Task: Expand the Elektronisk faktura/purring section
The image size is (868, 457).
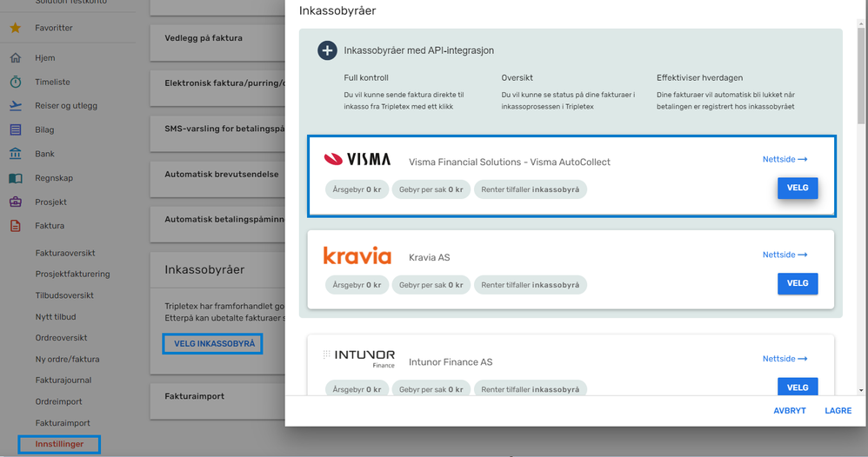Action: point(217,88)
